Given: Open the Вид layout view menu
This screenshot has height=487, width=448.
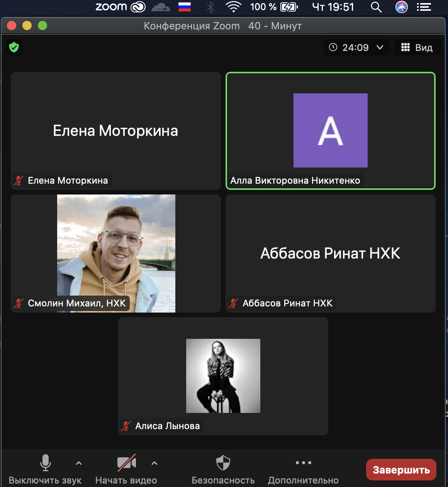Looking at the screenshot, I should [417, 47].
